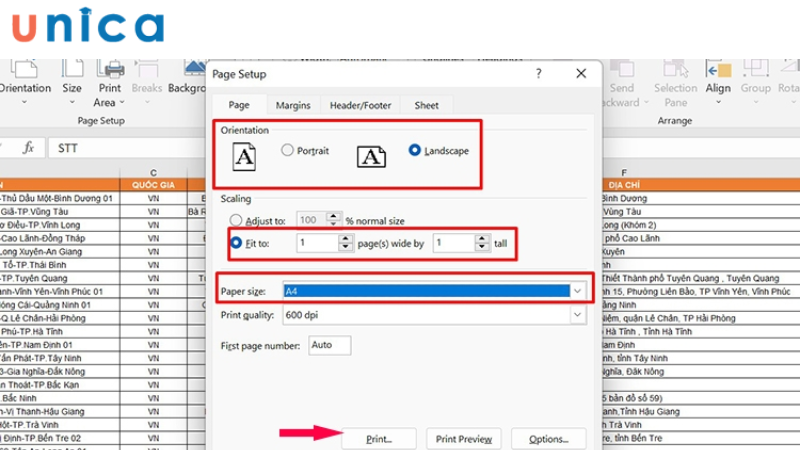The width and height of the screenshot is (800, 450).
Task: Click the Print Preview button
Action: coord(464,439)
